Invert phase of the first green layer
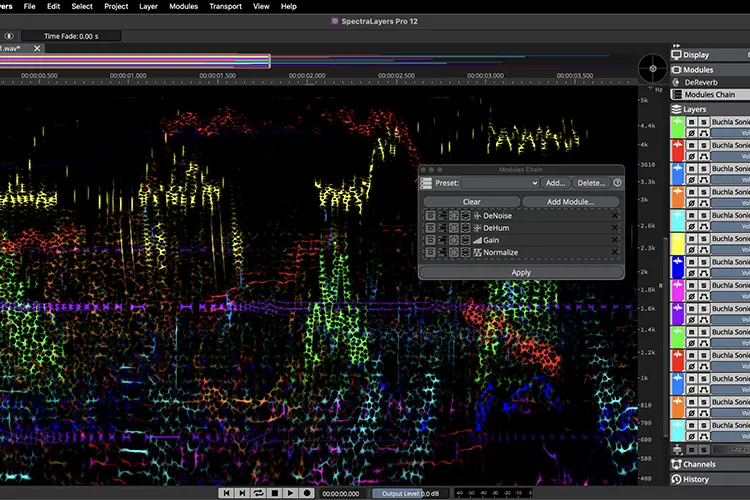The image size is (750, 500). (x=691, y=133)
